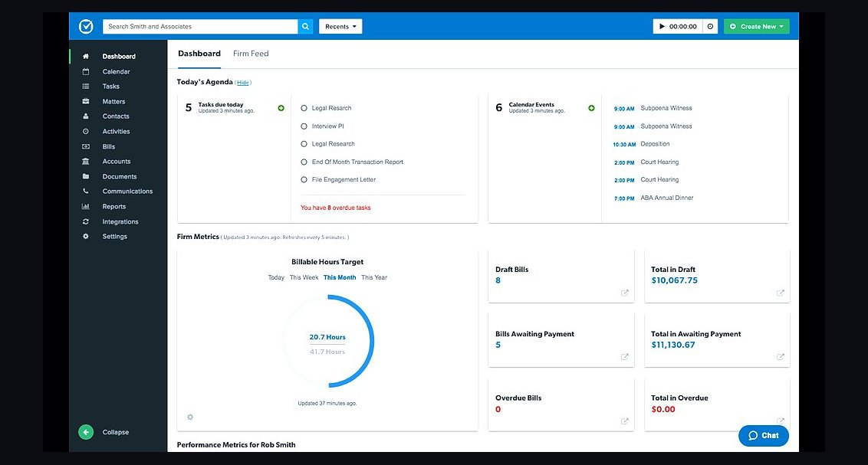Click the Dashboard home icon in sidebar

click(x=86, y=57)
